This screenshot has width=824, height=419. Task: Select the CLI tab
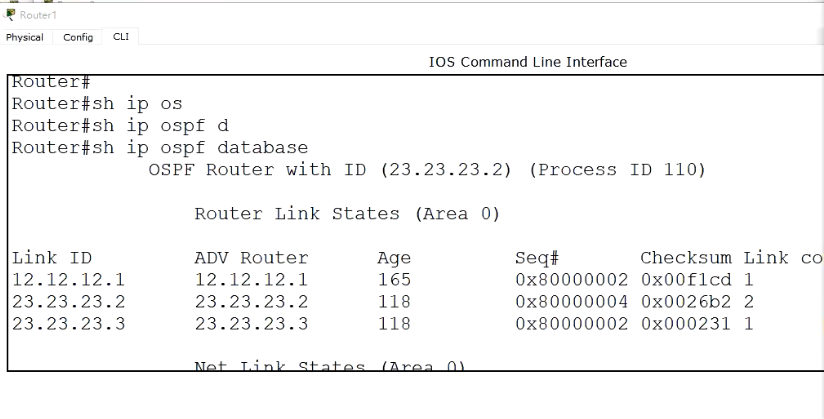(x=121, y=38)
